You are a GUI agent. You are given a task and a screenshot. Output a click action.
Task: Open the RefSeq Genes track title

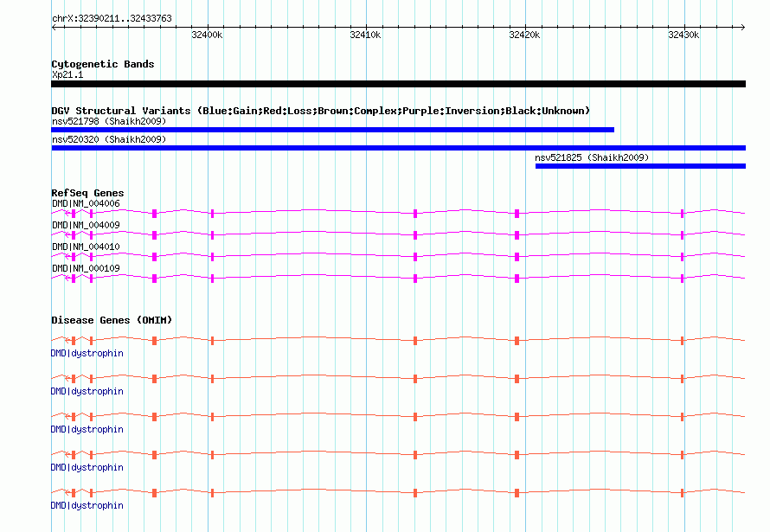87,193
